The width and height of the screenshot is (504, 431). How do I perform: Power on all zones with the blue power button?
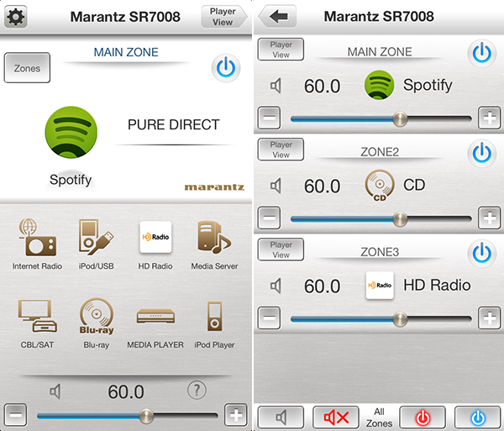tap(478, 418)
